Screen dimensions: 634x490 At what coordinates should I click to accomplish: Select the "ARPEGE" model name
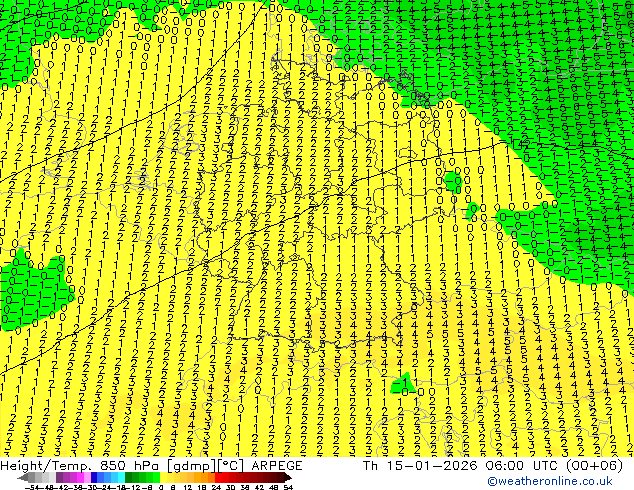point(277,466)
